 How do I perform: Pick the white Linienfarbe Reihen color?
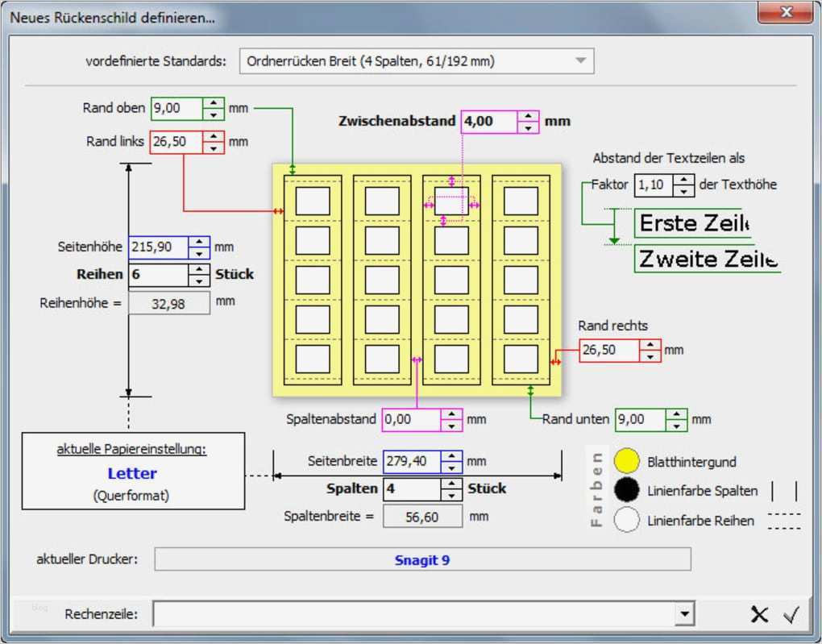point(626,520)
